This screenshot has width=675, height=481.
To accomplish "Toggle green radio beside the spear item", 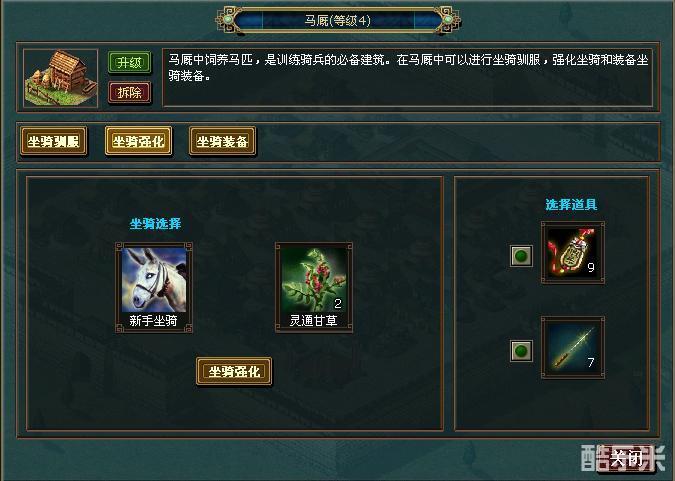I will pos(521,351).
